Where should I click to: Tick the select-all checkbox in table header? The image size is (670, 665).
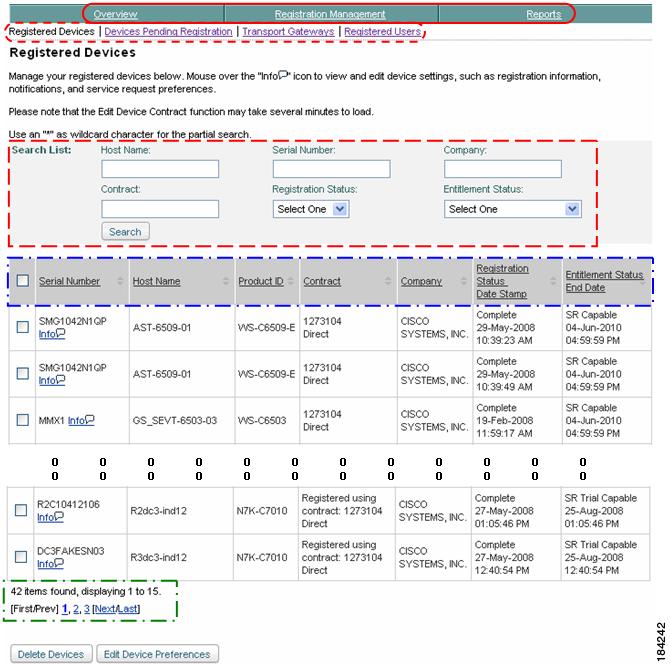(23, 281)
